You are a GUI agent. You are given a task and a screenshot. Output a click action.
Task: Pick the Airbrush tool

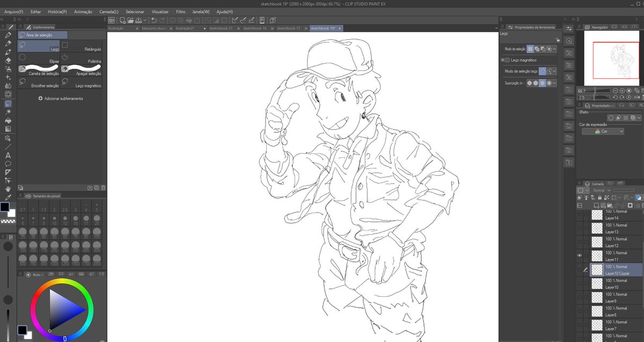point(8,69)
